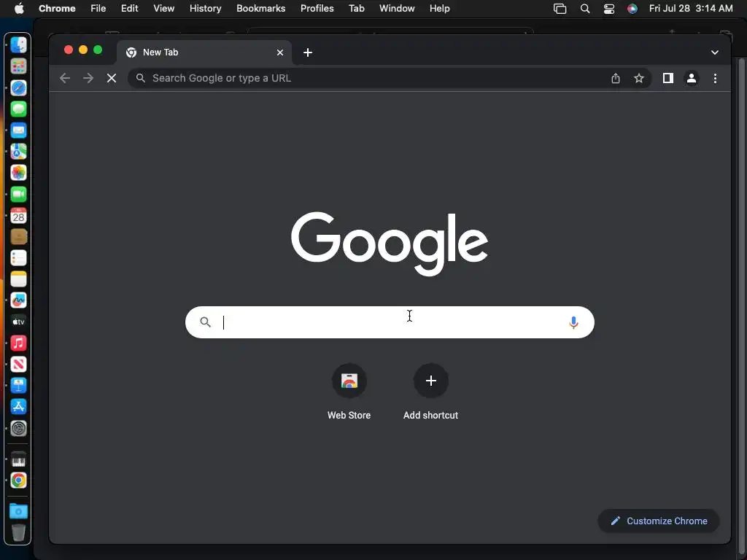
Task: Click Add shortcut button
Action: [430, 392]
